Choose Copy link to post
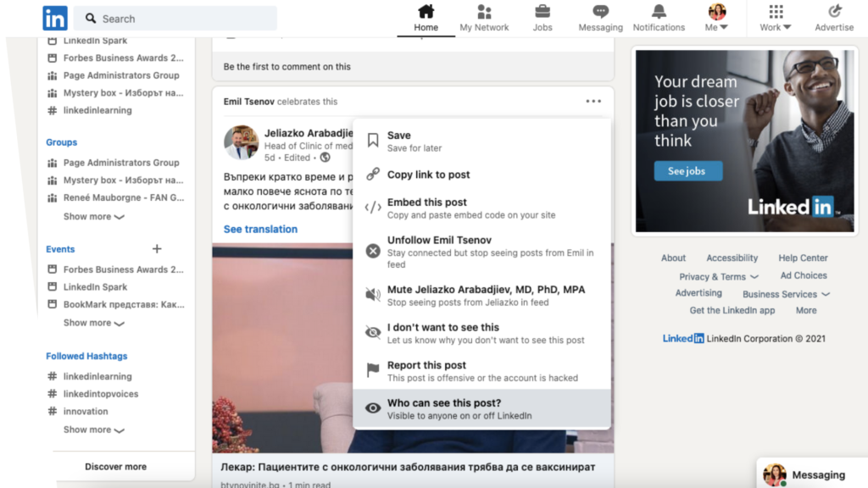The height and width of the screenshot is (488, 868). [481, 175]
